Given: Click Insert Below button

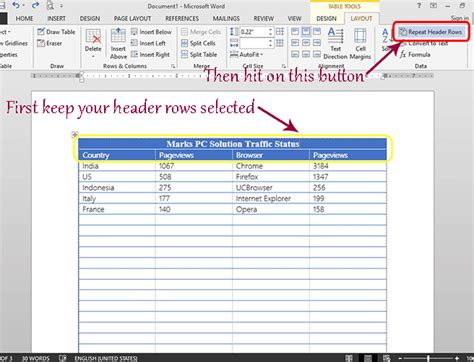Looking at the screenshot, I should click(151, 32).
